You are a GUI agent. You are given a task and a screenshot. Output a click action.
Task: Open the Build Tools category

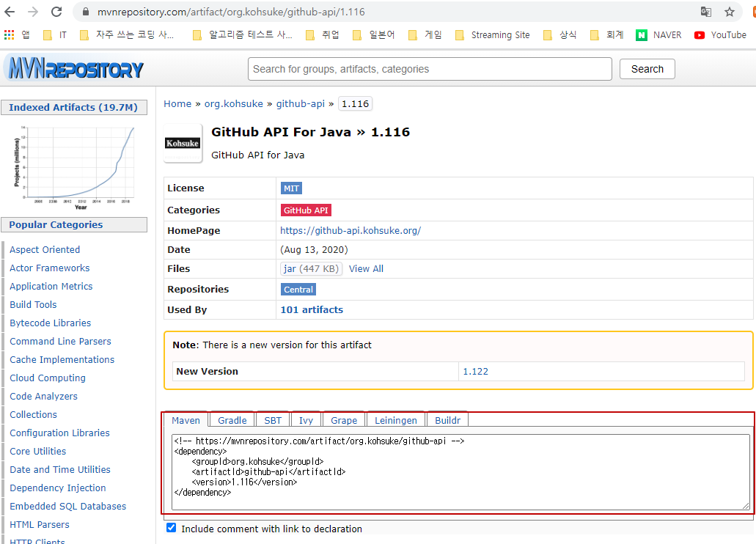[33, 304]
